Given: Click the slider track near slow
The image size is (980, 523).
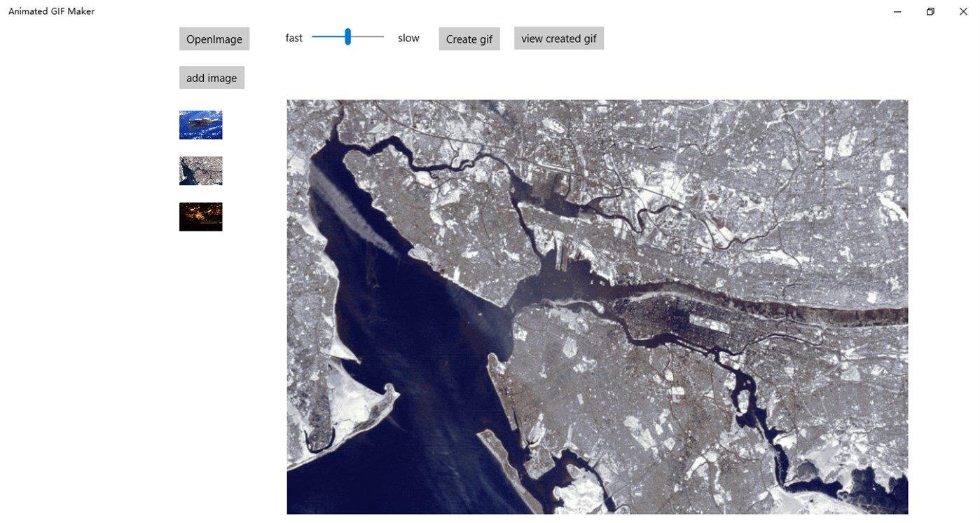Looking at the screenshot, I should point(375,36).
